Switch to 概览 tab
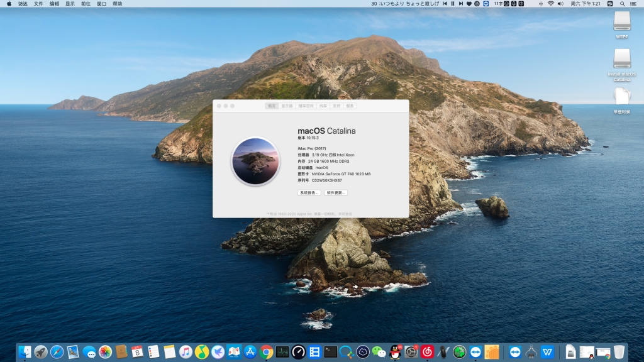Image resolution: width=644 pixels, height=362 pixels. tap(272, 106)
